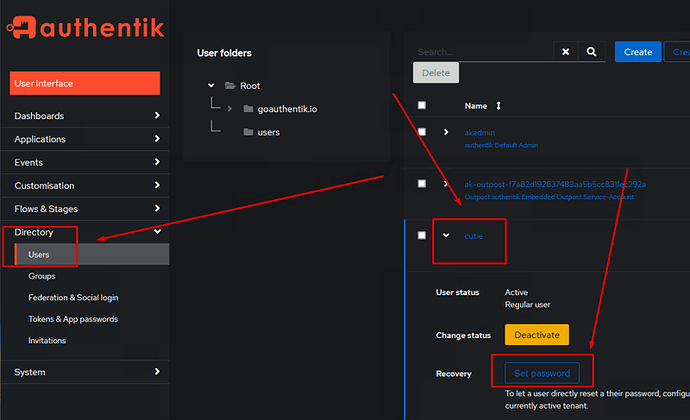
Task: Click the yellow Deactivate button
Action: [536, 335]
